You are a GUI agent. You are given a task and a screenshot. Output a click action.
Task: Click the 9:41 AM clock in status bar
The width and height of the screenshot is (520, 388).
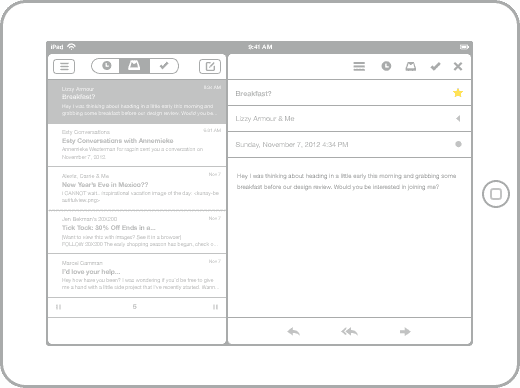pos(260,47)
